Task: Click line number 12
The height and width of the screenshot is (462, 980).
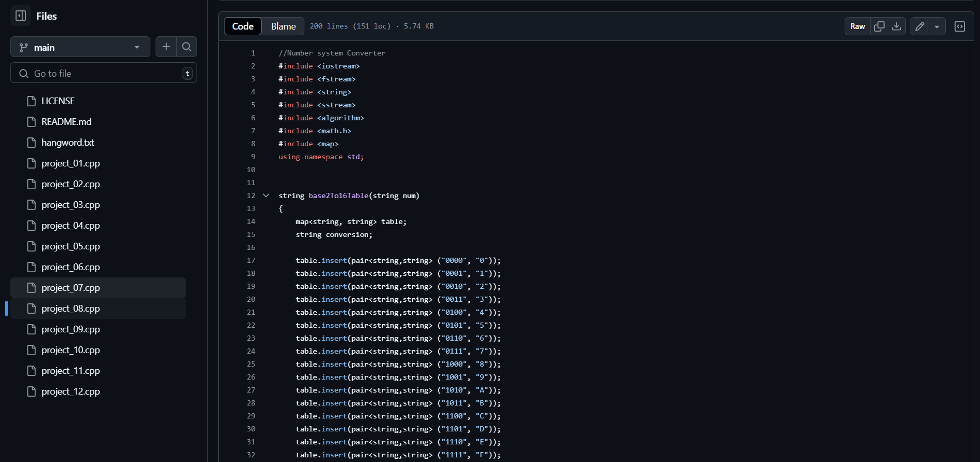Action: coord(251,195)
